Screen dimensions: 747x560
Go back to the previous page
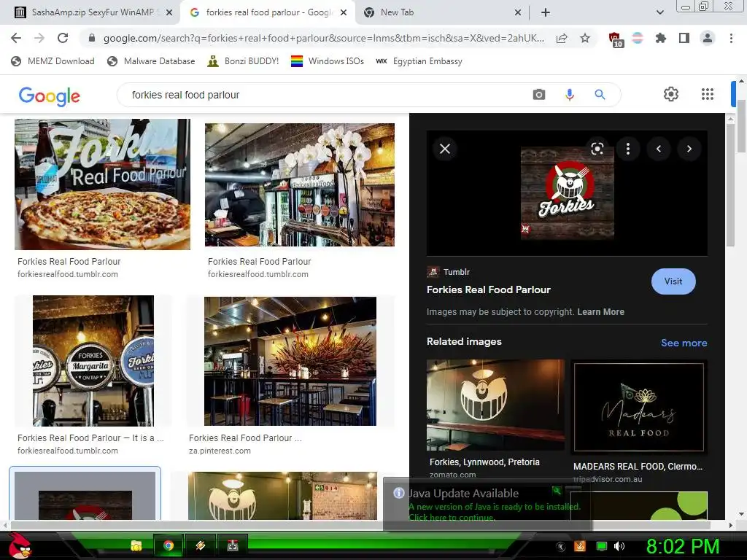point(16,38)
